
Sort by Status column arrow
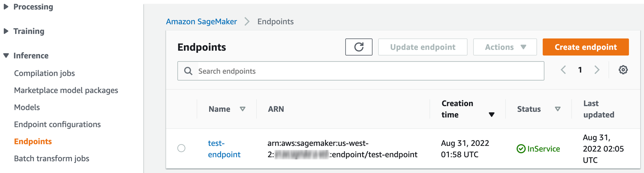[557, 109]
